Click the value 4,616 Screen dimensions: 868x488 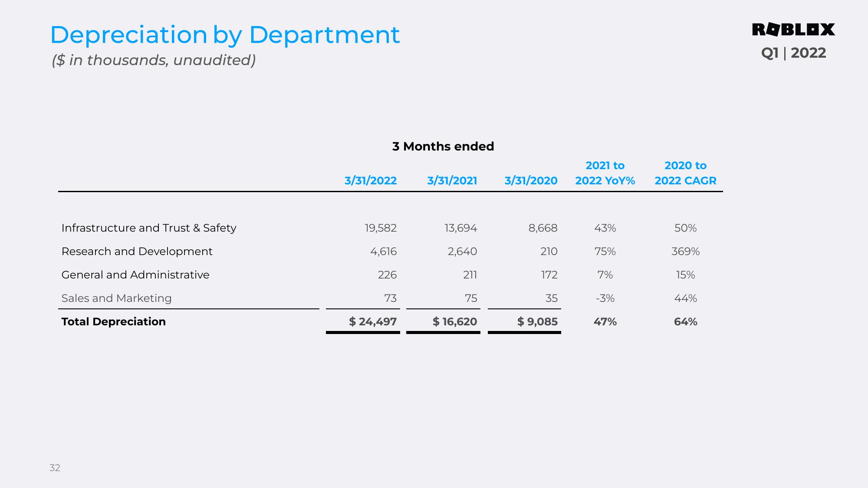click(x=384, y=252)
